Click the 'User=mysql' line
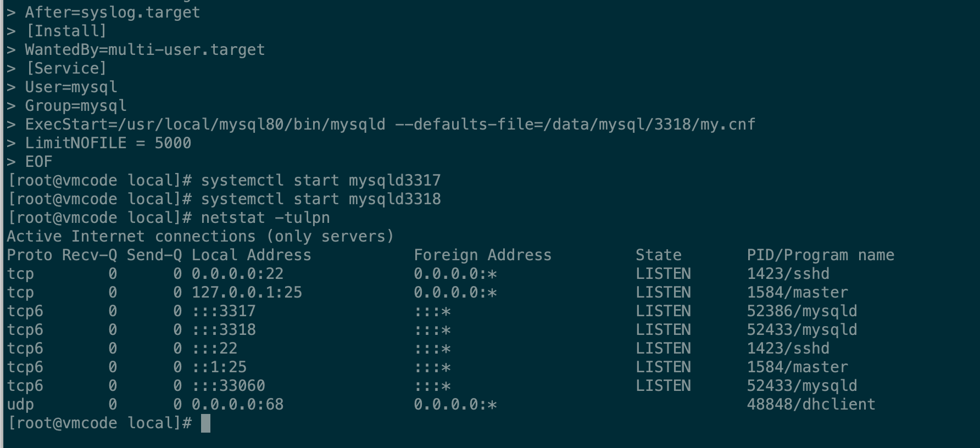Viewport: 980px width, 448px height. 71,87
